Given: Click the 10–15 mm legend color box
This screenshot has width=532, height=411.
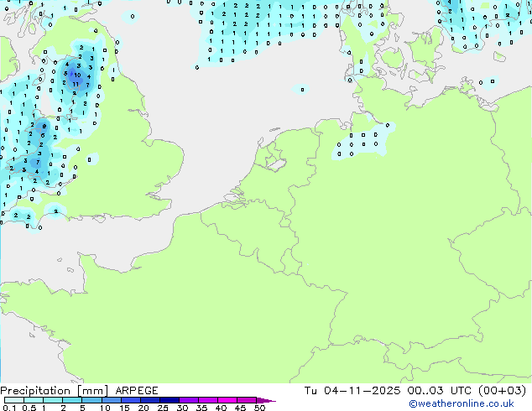Looking at the screenshot, I should 111,400.
